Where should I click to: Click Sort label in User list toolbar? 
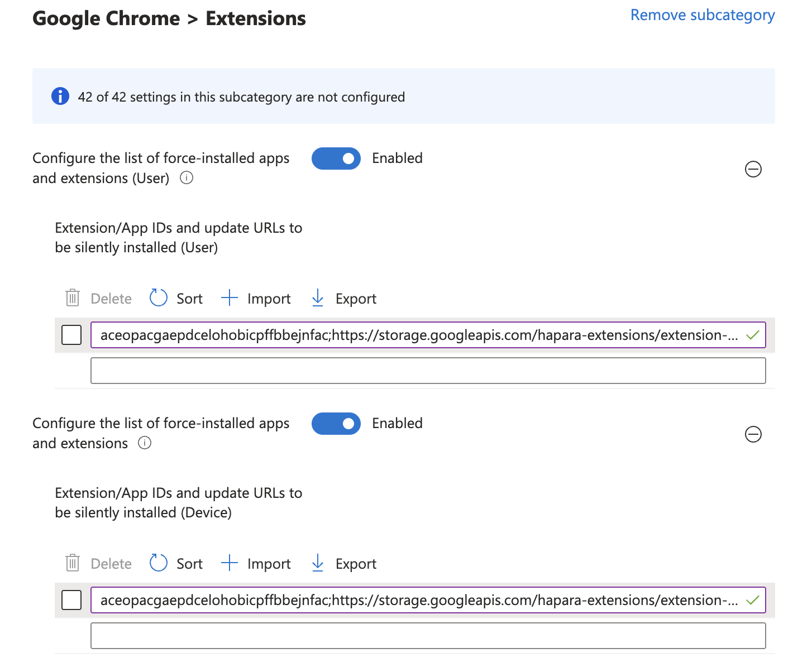[x=189, y=299]
